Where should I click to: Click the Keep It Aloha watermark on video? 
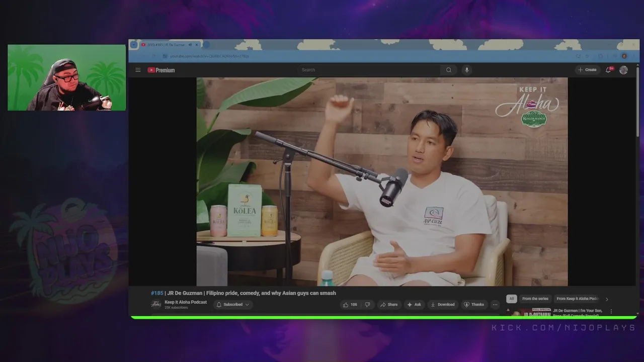527,106
